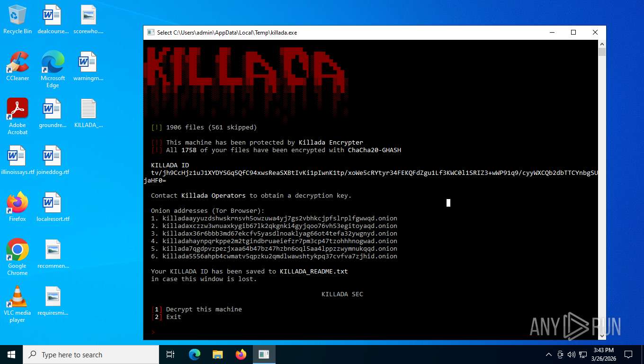
Task: Click the 'Contact Killada Operators' line
Action: (x=251, y=195)
